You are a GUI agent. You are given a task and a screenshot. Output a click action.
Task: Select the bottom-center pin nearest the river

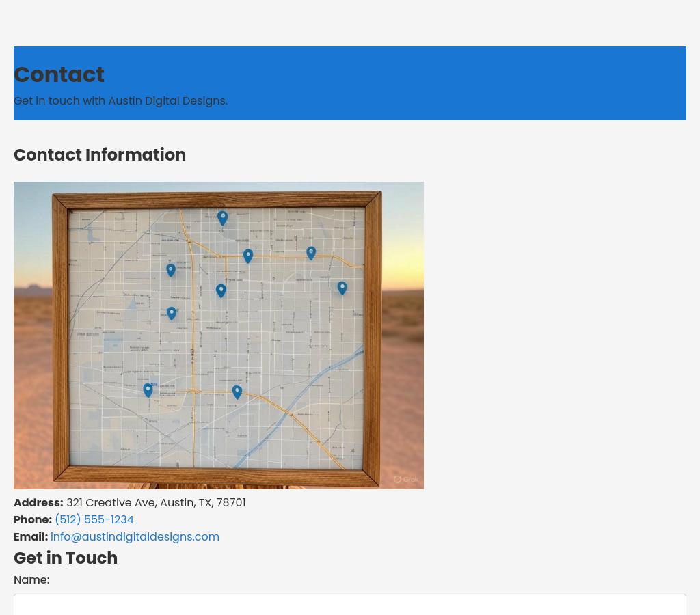237,392
